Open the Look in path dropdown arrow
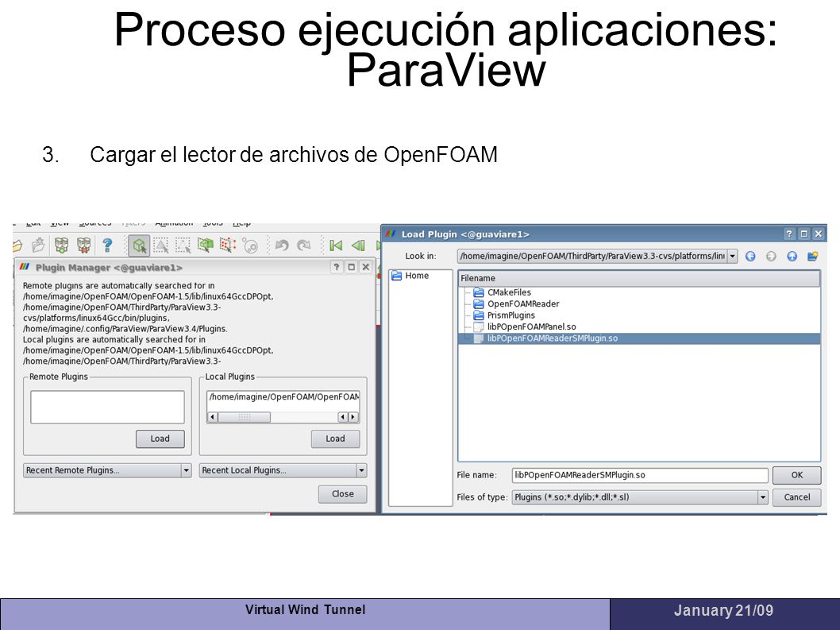 pyautogui.click(x=732, y=257)
